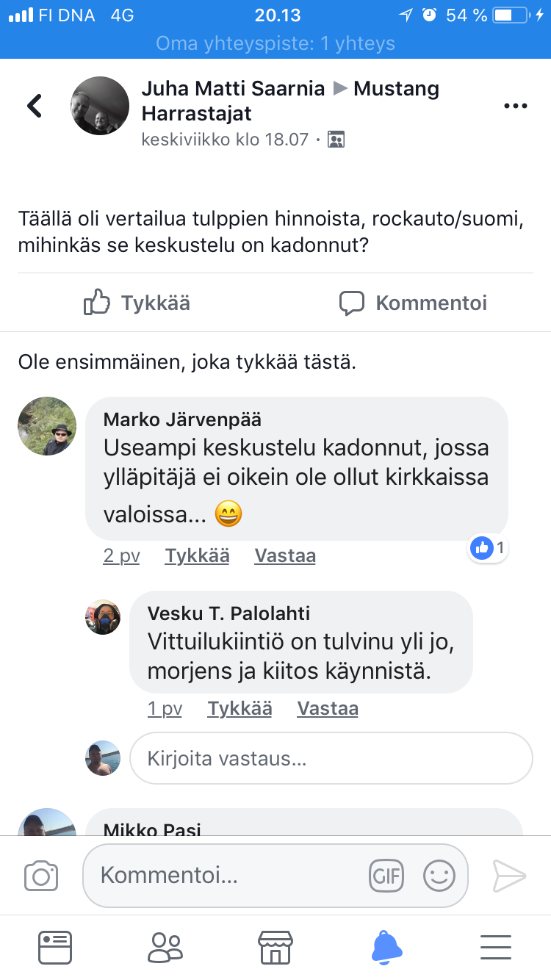551x980 pixels.
Task: Open the Friends tab icon
Action: coord(165,947)
